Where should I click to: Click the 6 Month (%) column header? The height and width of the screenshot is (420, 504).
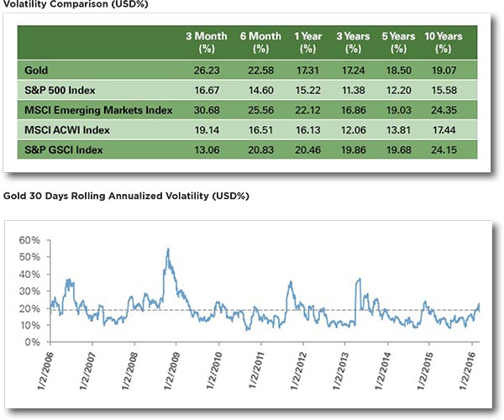pyautogui.click(x=260, y=42)
